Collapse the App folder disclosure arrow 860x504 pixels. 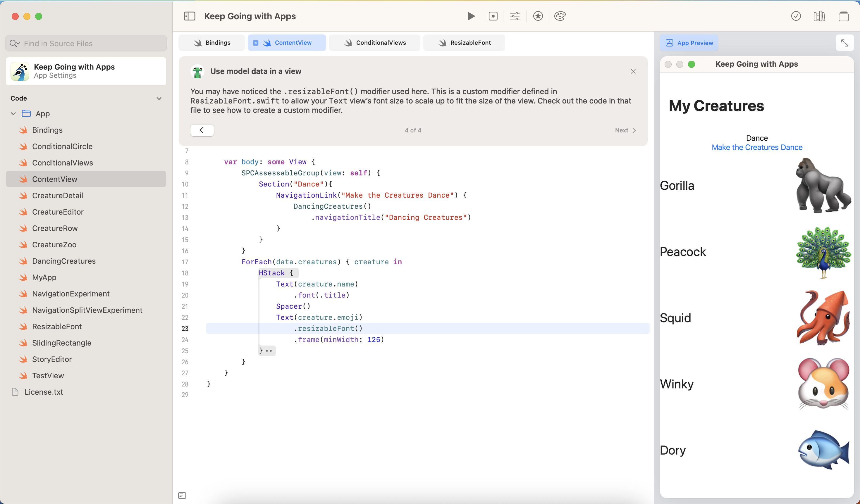point(13,113)
